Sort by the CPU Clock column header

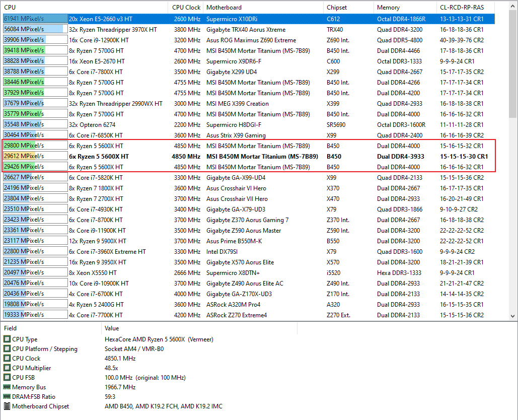click(186, 7)
